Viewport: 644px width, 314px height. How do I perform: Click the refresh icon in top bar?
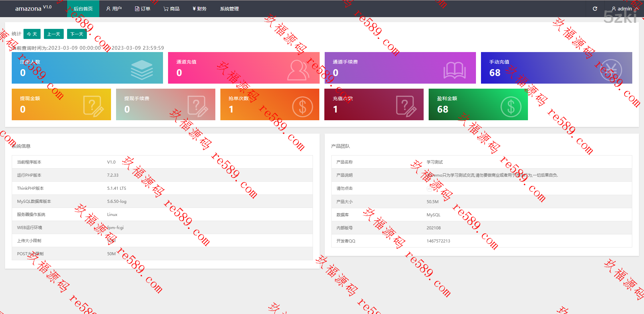pyautogui.click(x=595, y=9)
